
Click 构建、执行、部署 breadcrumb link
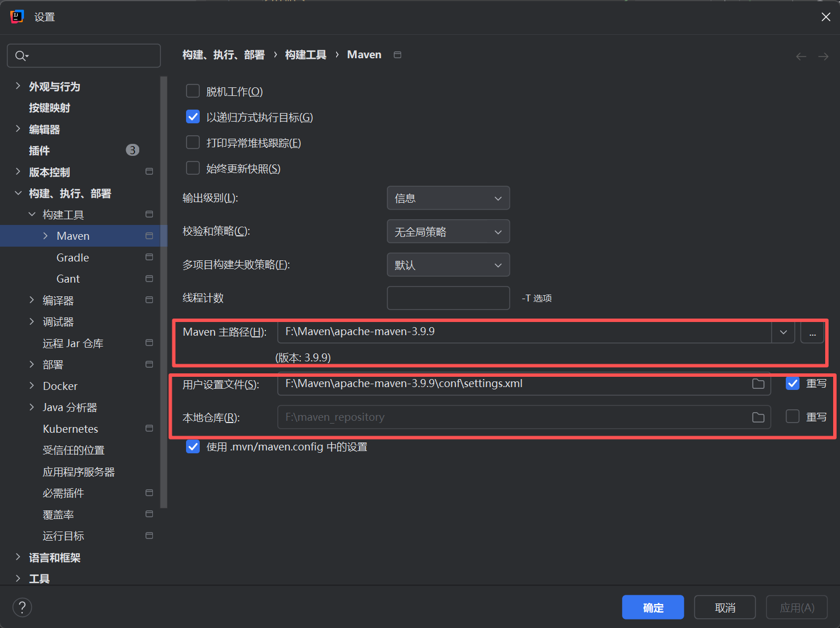pyautogui.click(x=224, y=55)
